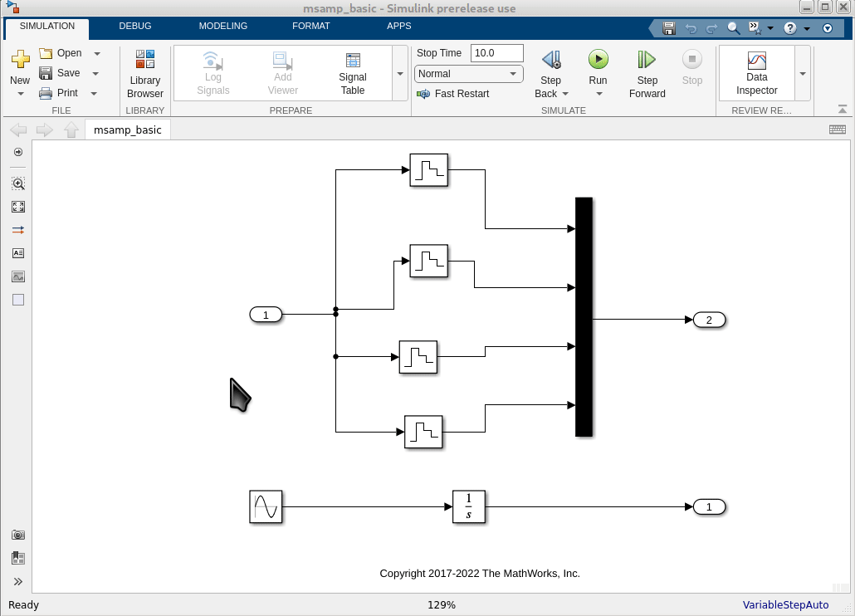
Task: Navigate forward with the right arrow
Action: point(44,130)
